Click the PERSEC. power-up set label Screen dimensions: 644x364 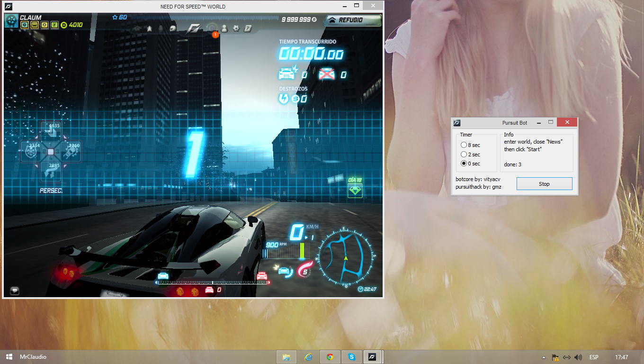pos(51,191)
